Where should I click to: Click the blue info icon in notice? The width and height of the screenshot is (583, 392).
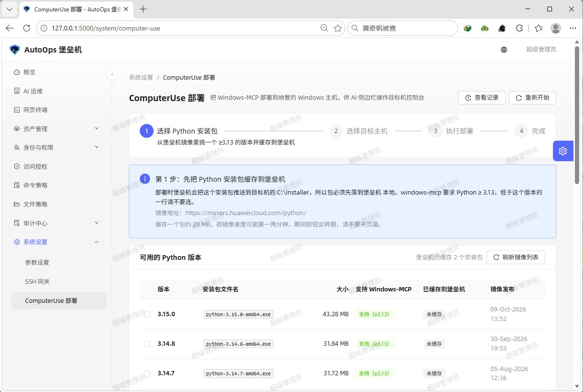click(x=145, y=179)
